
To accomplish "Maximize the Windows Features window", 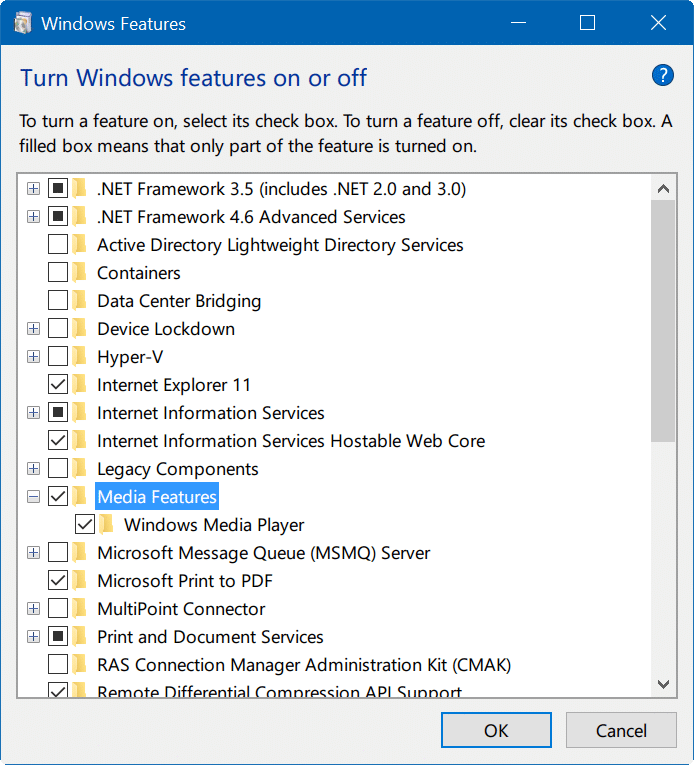I will click(587, 22).
